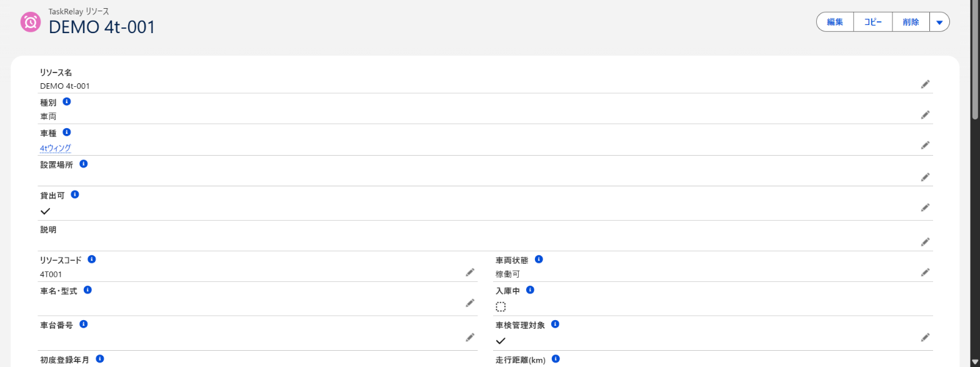Click the コピー button
The width and height of the screenshot is (980, 367).
tap(873, 22)
